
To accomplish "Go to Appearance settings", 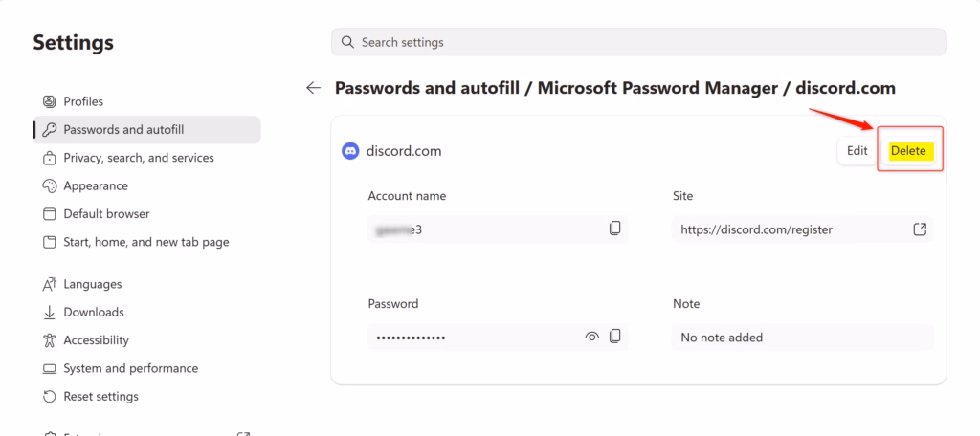I will [x=95, y=185].
